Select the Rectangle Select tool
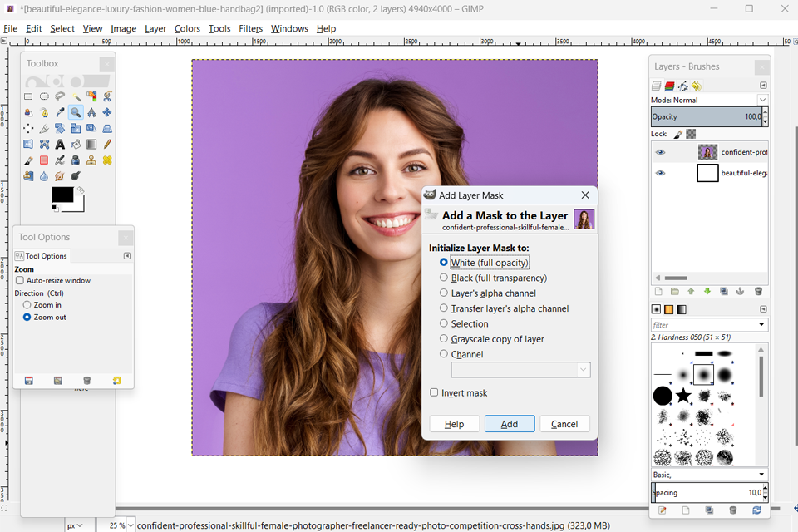798x532 pixels. [28, 96]
